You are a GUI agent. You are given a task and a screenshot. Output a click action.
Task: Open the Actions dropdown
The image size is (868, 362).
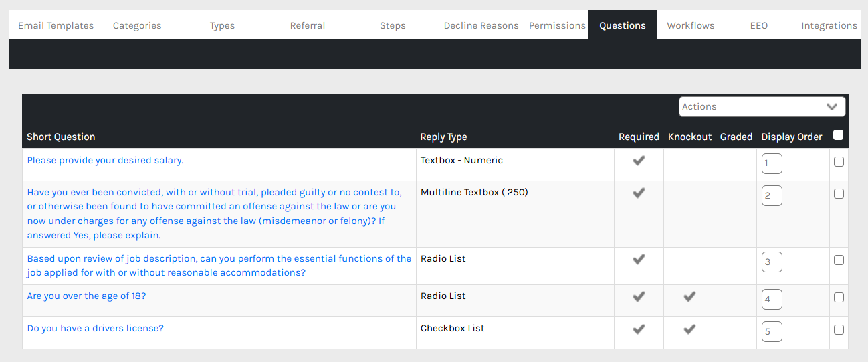point(762,107)
